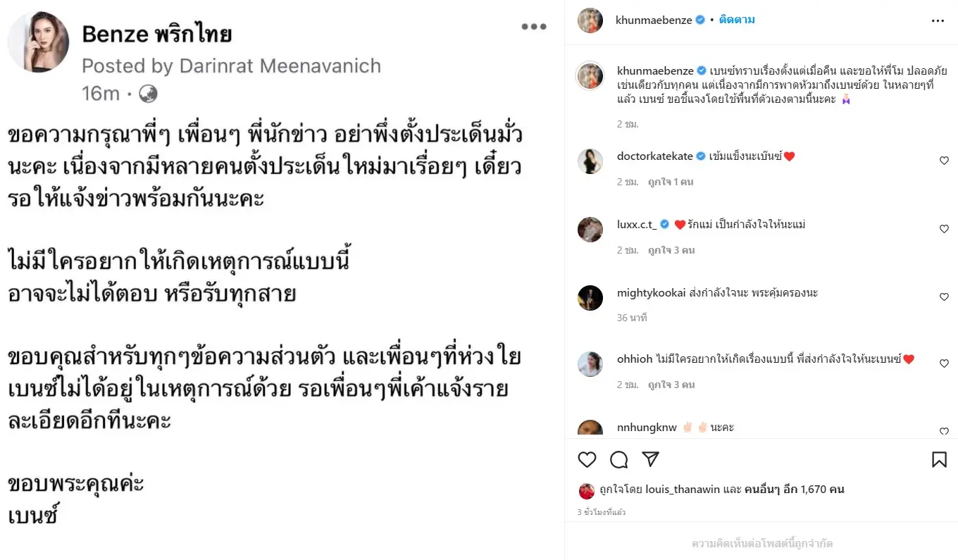The width and height of the screenshot is (958, 560).
Task: Like doctorkatekate's comment
Action: [x=944, y=161]
